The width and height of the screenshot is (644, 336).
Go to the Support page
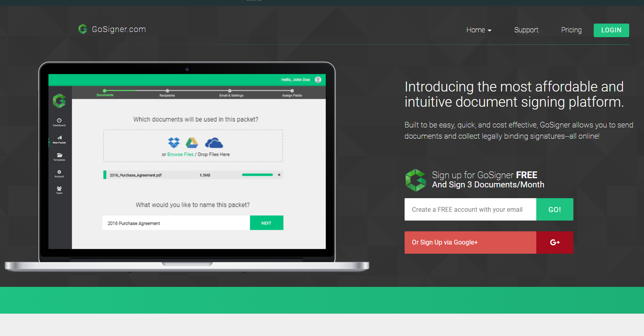[x=526, y=30]
